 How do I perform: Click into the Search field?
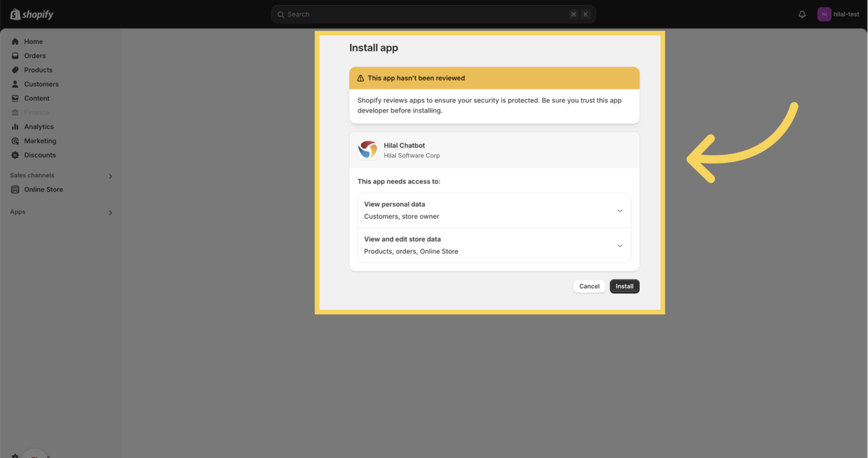click(433, 14)
